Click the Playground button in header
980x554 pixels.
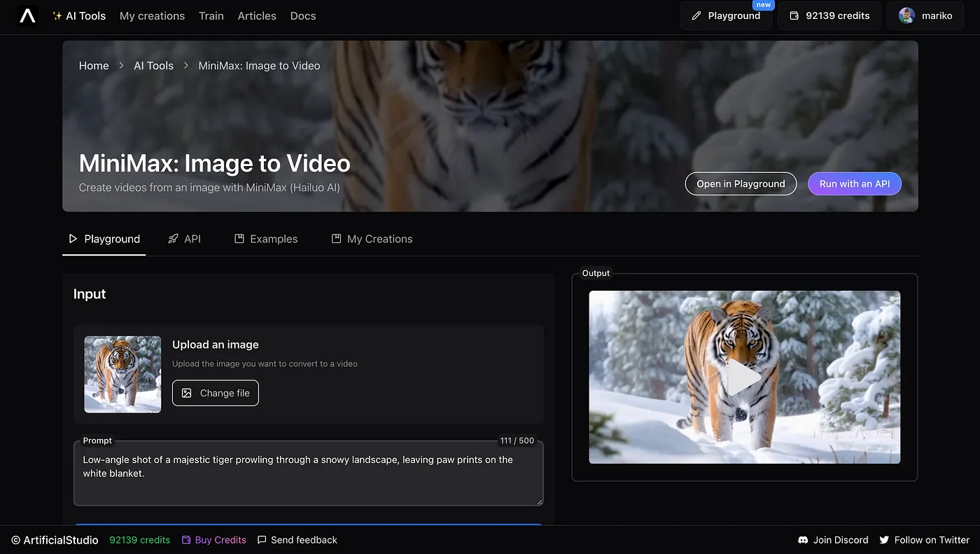pos(726,15)
